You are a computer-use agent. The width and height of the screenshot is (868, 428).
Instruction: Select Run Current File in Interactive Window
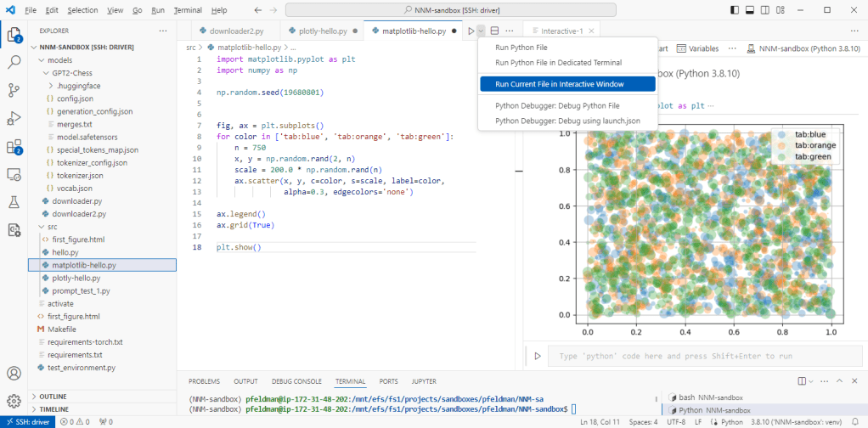[560, 84]
